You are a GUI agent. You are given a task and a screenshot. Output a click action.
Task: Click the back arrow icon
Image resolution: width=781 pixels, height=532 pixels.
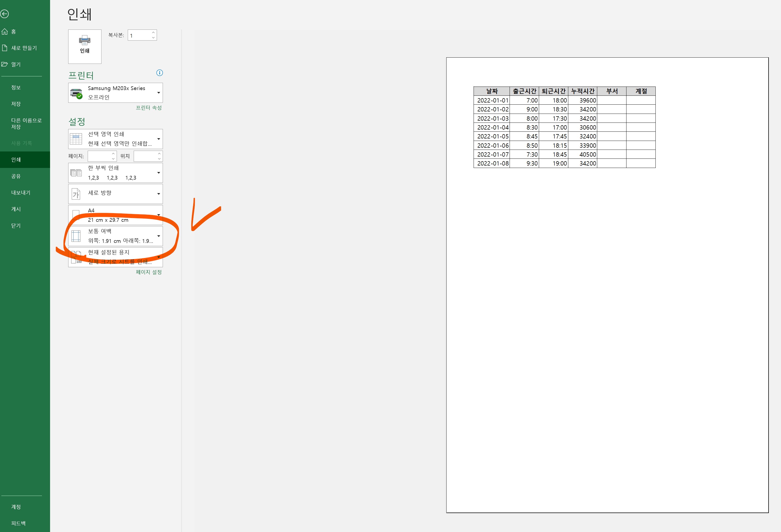pos(5,14)
